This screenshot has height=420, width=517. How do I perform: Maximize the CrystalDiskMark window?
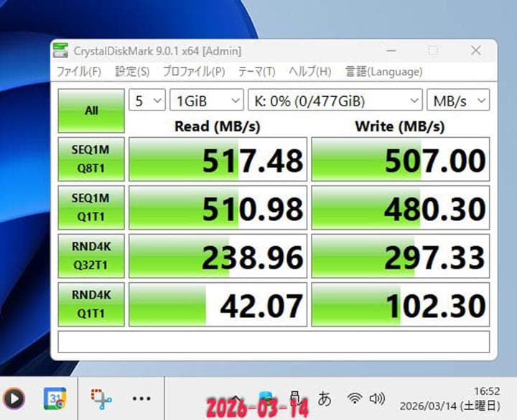[432, 50]
